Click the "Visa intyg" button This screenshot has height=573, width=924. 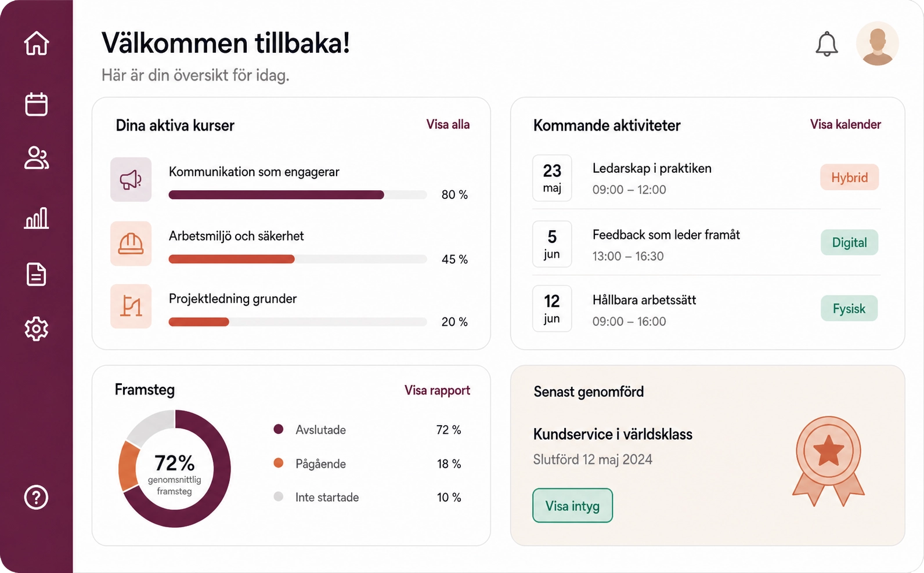(x=572, y=506)
